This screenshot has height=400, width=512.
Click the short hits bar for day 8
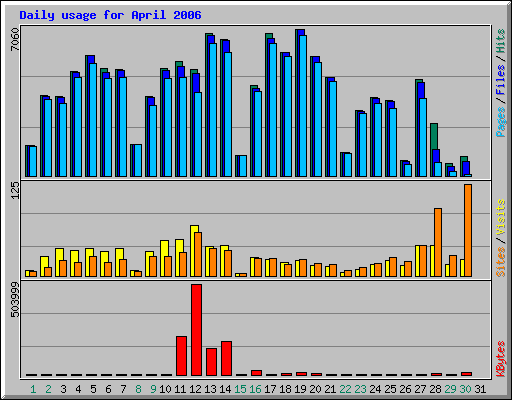click(136, 160)
